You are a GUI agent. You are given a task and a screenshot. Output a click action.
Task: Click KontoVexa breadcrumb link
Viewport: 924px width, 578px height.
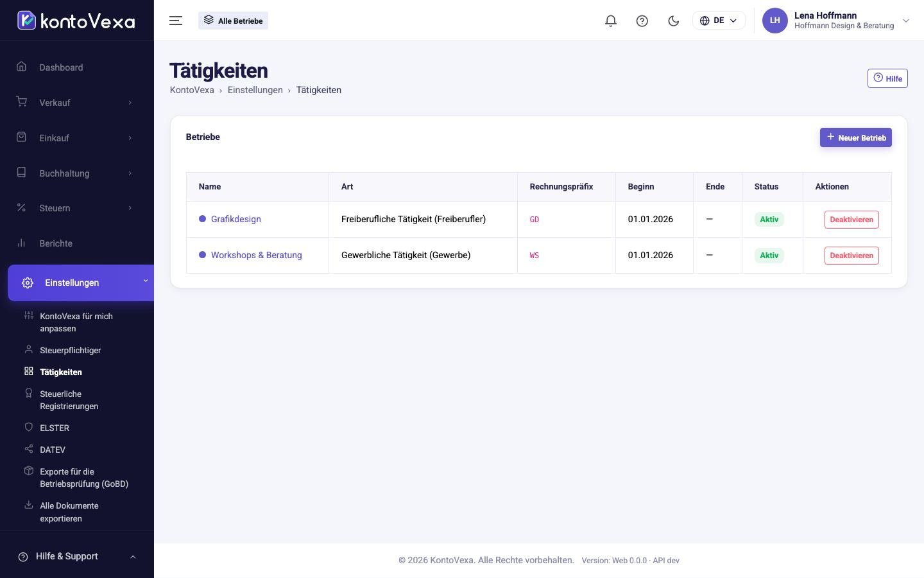coord(192,90)
